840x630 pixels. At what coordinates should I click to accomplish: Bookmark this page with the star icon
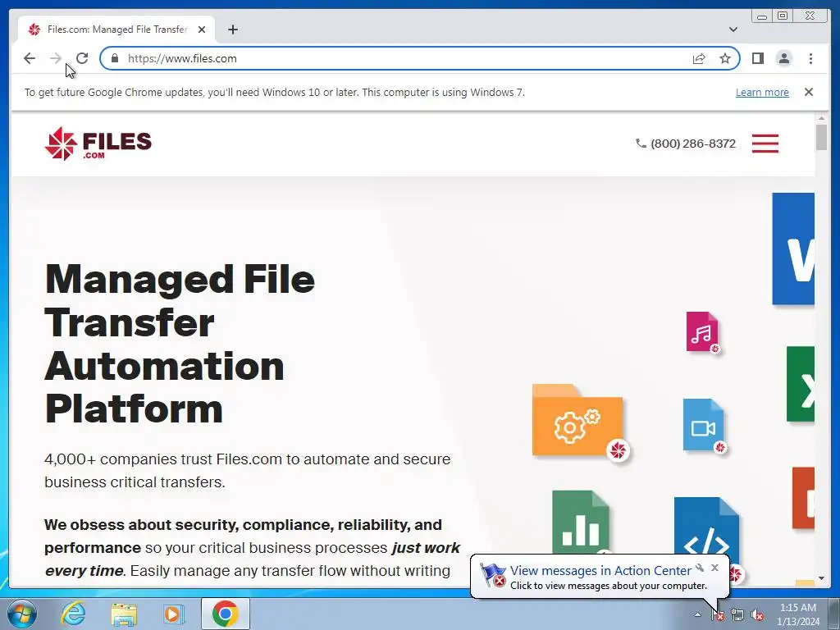click(725, 58)
